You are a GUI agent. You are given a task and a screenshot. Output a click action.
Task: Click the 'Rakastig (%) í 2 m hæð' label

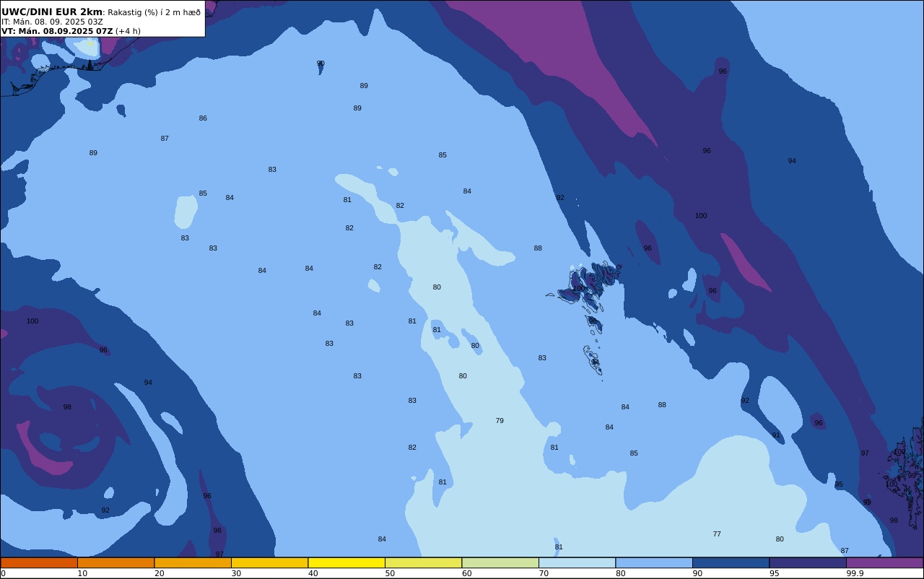click(x=154, y=12)
